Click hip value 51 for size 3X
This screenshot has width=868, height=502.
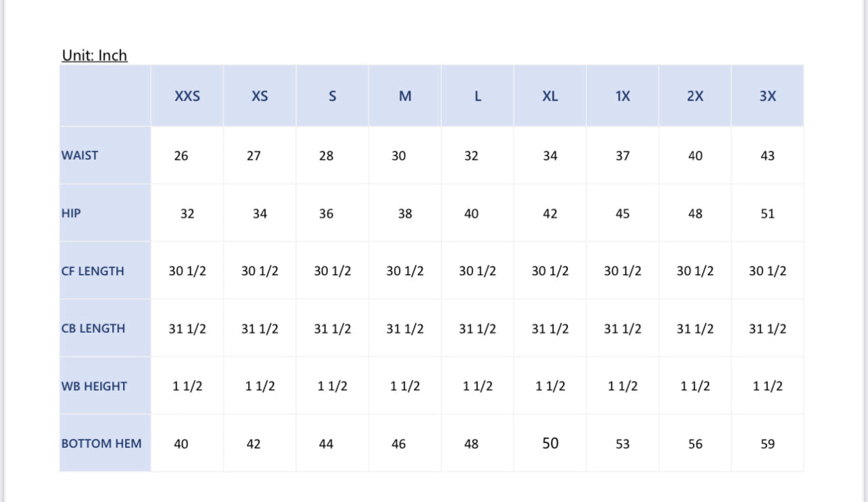click(767, 214)
